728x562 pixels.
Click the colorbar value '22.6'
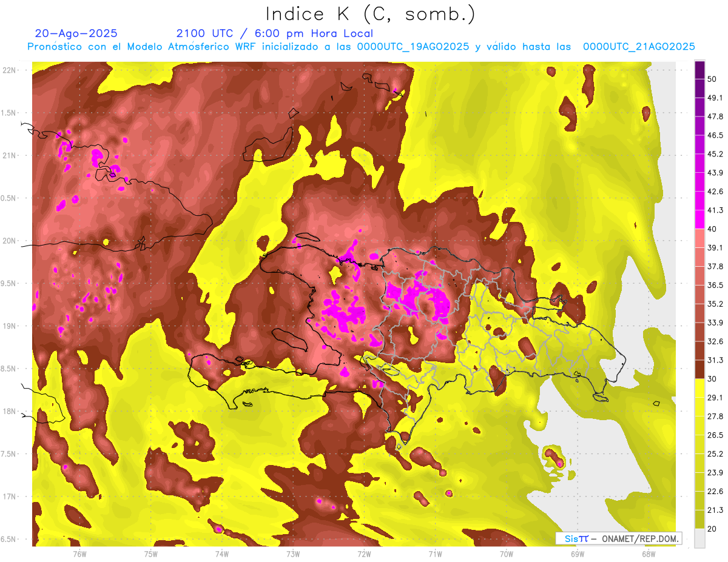coord(715,491)
